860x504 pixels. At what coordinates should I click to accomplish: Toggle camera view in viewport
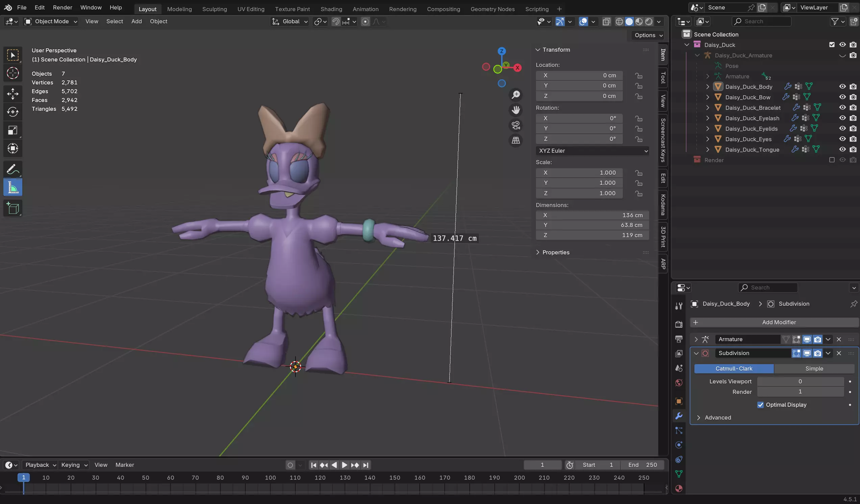(x=516, y=125)
